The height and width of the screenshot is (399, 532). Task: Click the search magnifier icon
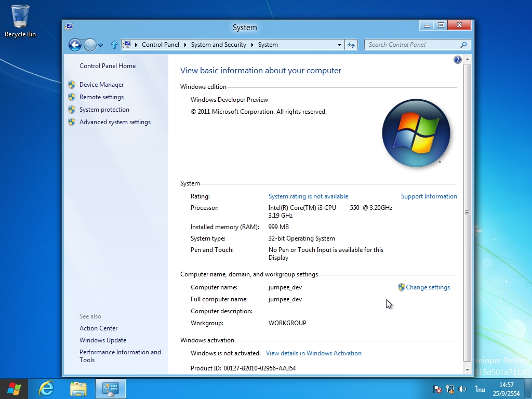[464, 45]
